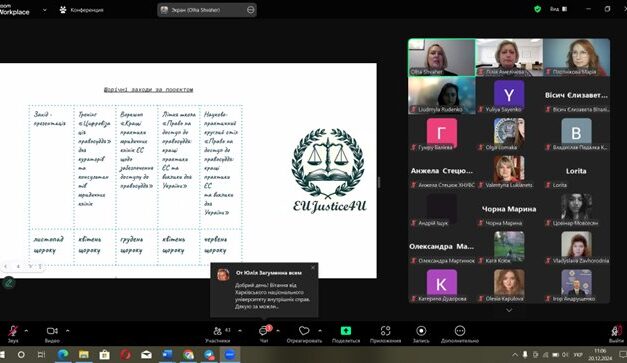Show more participants with the down chevron
This screenshot has width=627, height=363.
coord(509,310)
